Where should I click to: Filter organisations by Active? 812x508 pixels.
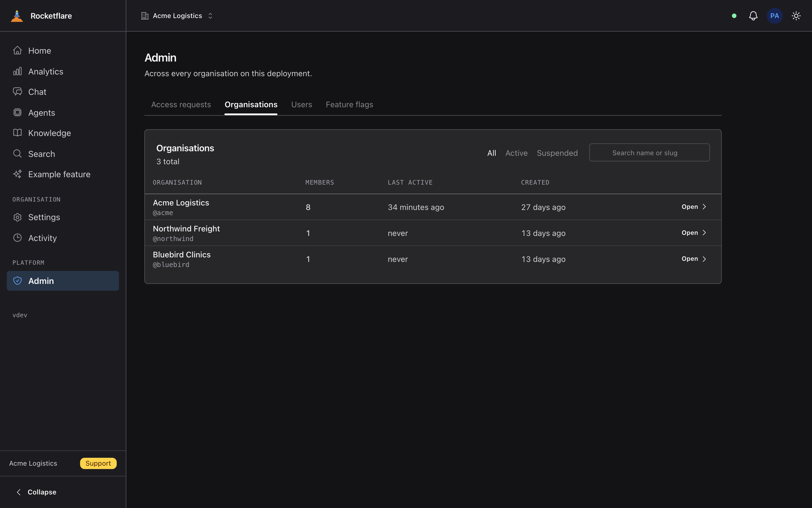[517, 153]
